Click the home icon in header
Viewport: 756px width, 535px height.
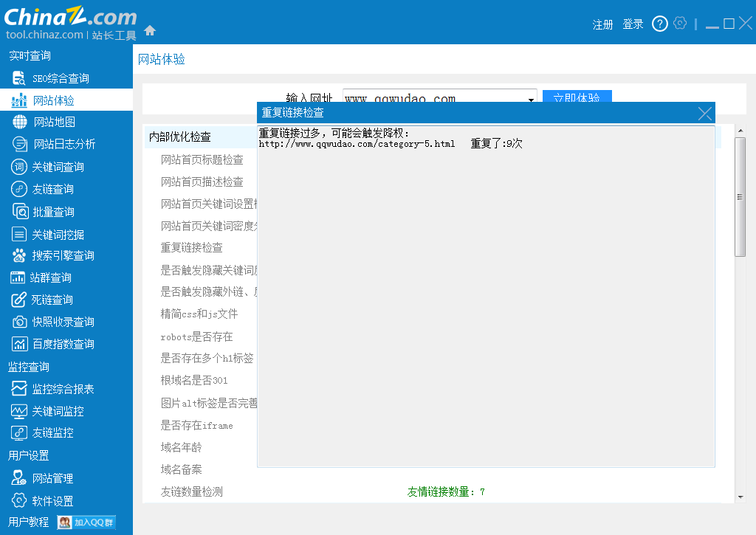[150, 31]
